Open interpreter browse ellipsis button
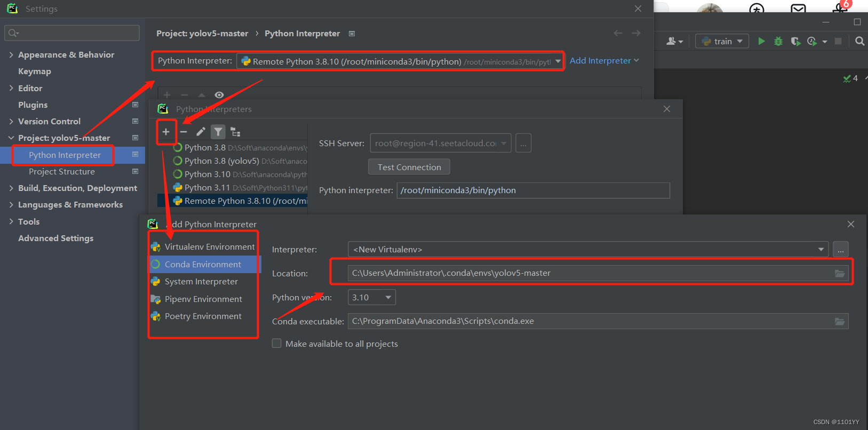 click(841, 250)
